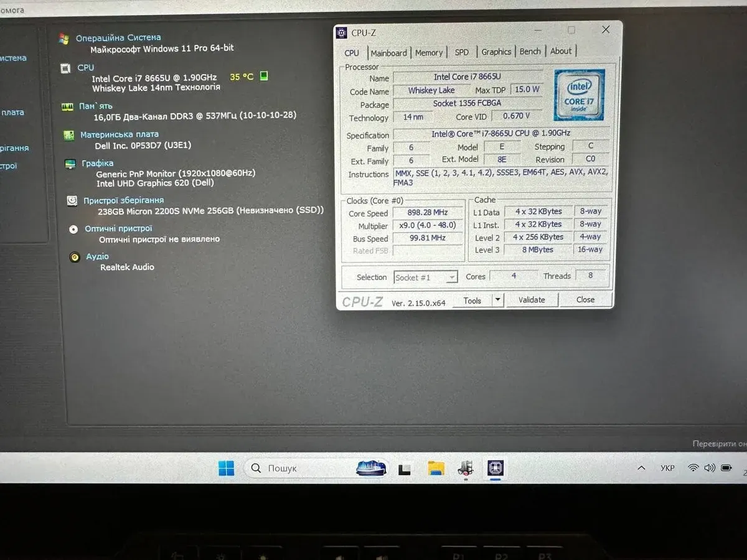The image size is (747, 560).
Task: Switch to the Memory tab
Action: tap(429, 53)
